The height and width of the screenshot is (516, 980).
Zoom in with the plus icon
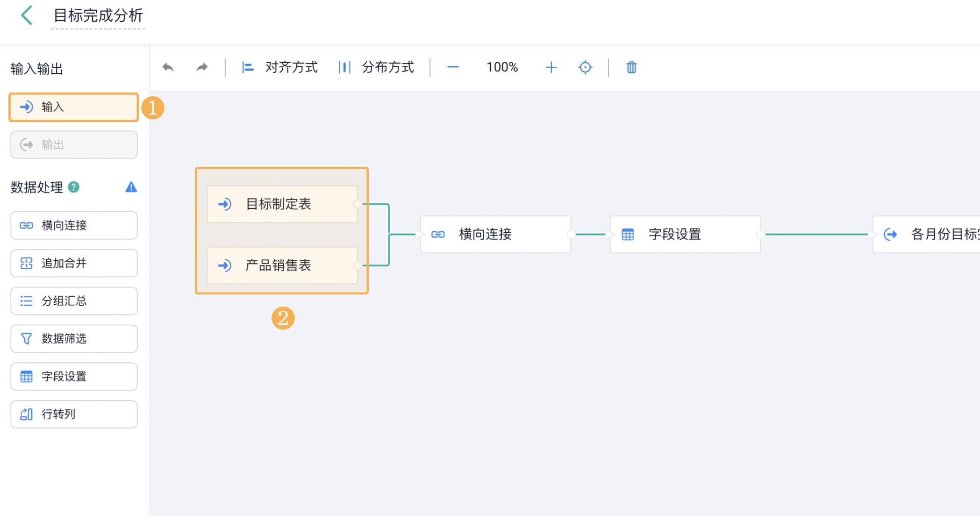(x=551, y=67)
